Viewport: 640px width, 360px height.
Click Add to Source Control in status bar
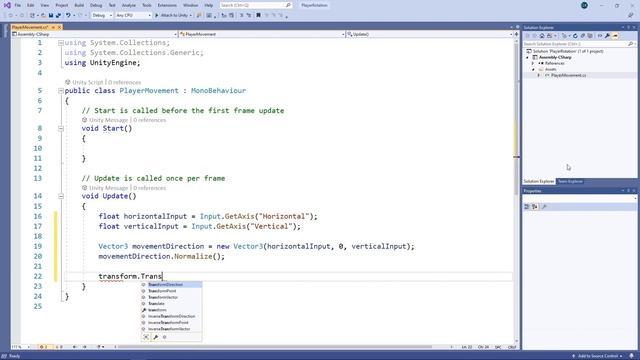coord(598,356)
